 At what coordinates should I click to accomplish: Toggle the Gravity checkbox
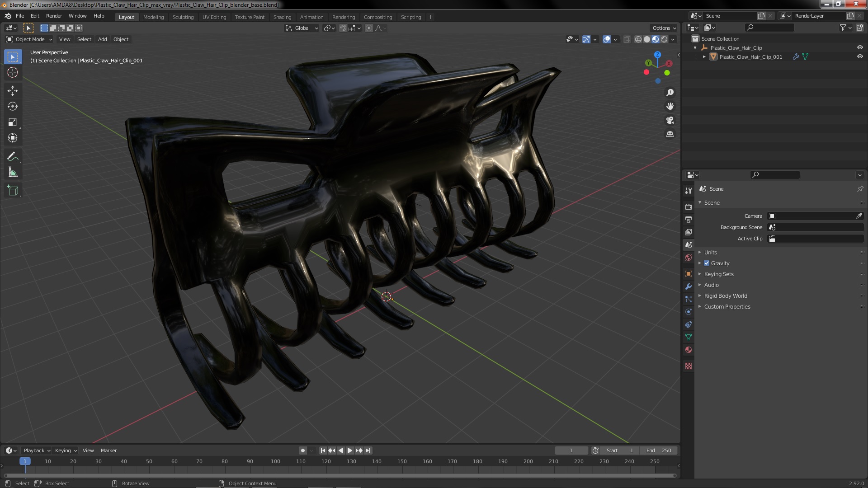point(707,263)
